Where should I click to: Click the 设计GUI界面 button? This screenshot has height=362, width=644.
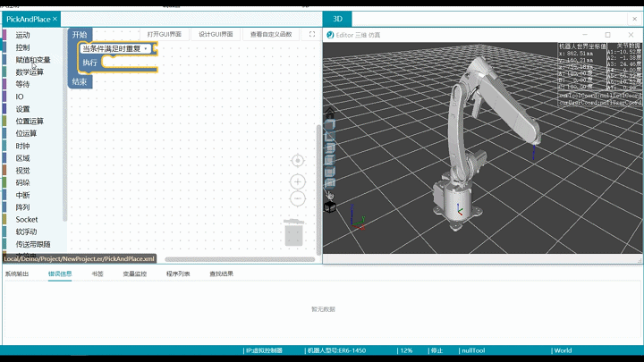(215, 34)
